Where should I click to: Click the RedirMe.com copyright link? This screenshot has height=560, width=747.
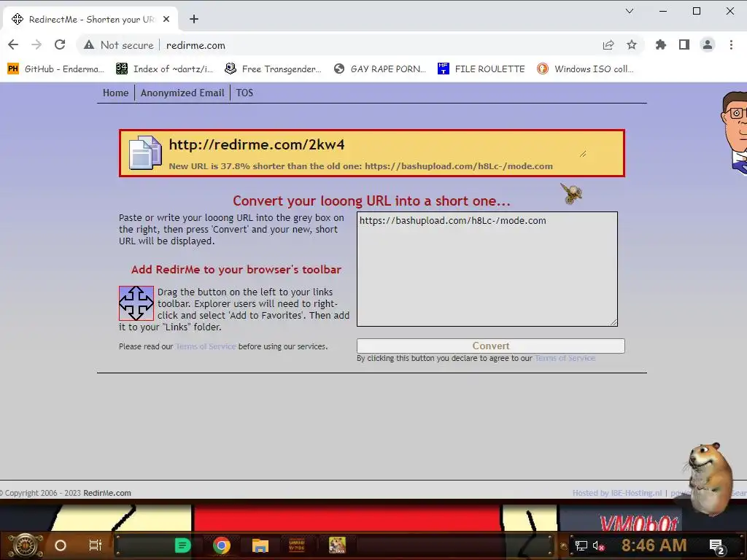107,493
